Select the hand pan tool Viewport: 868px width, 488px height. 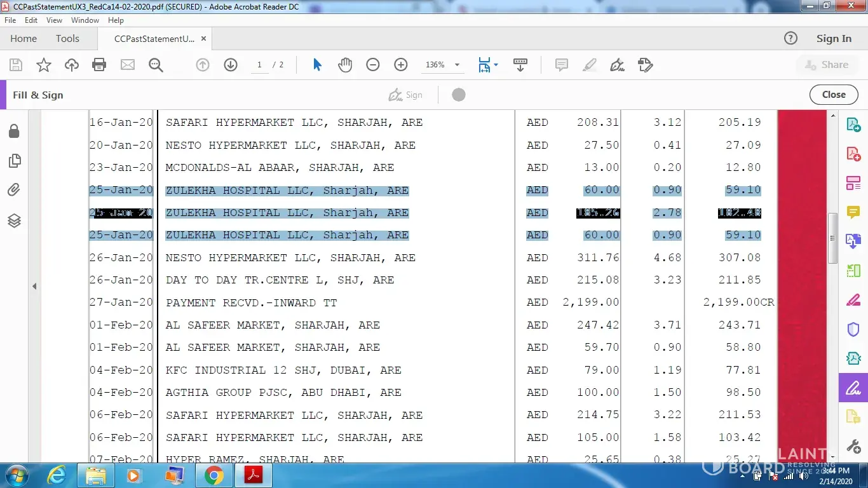point(345,65)
